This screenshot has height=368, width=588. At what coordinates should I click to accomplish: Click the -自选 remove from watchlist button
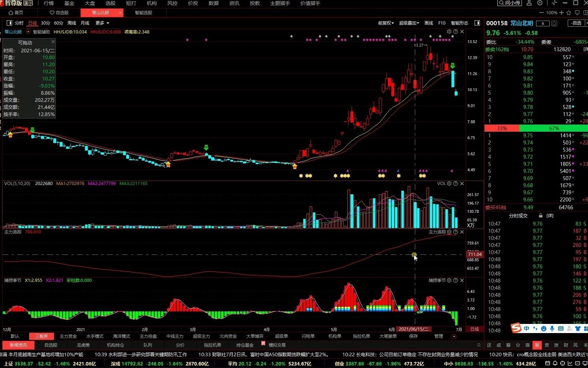point(577,23)
